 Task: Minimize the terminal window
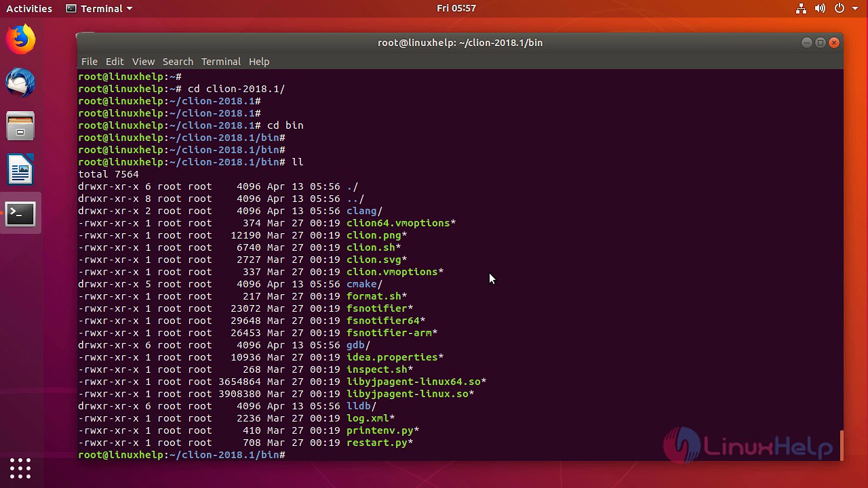(806, 43)
